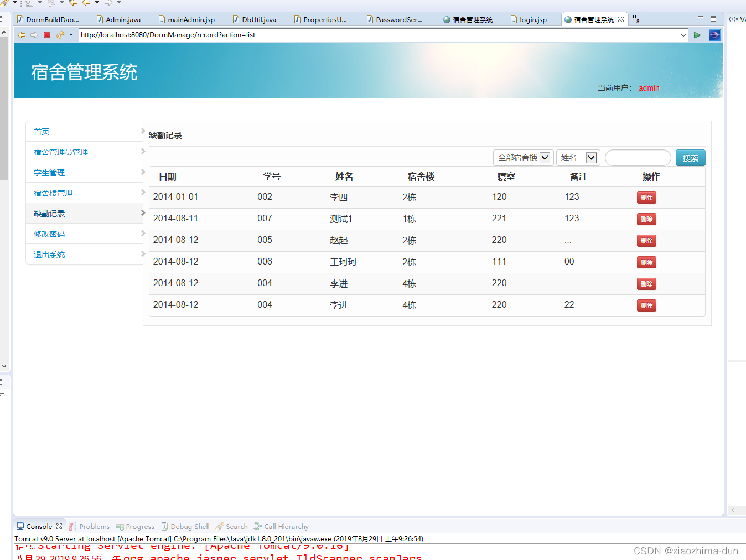Viewport: 746px width, 560px height.
Task: Click the 宿舍楼 column header
Action: pyautogui.click(x=421, y=177)
